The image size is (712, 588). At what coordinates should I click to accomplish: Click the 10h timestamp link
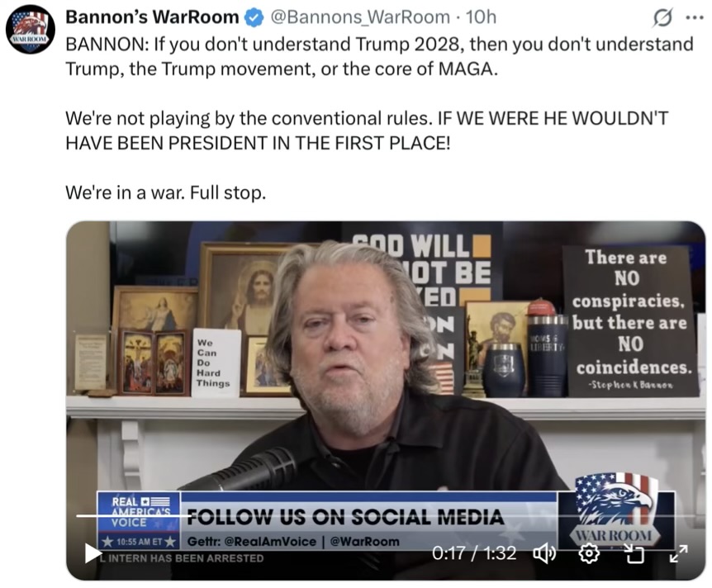(x=482, y=17)
